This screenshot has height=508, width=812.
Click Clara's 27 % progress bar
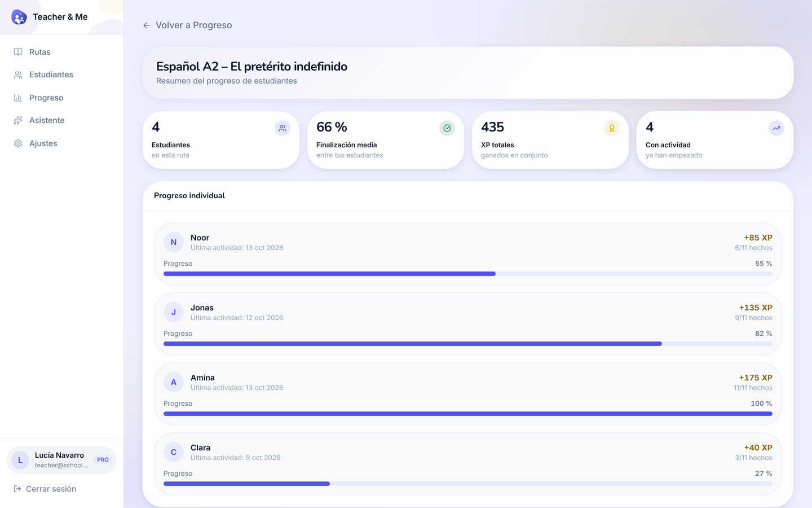click(x=468, y=484)
